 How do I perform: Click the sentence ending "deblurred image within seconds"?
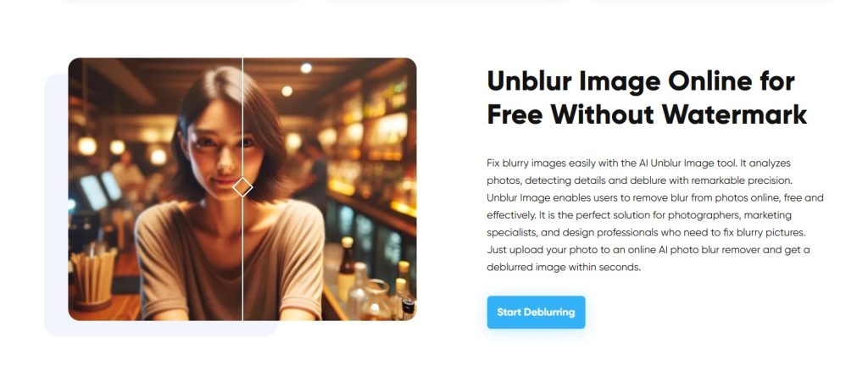[648, 258]
